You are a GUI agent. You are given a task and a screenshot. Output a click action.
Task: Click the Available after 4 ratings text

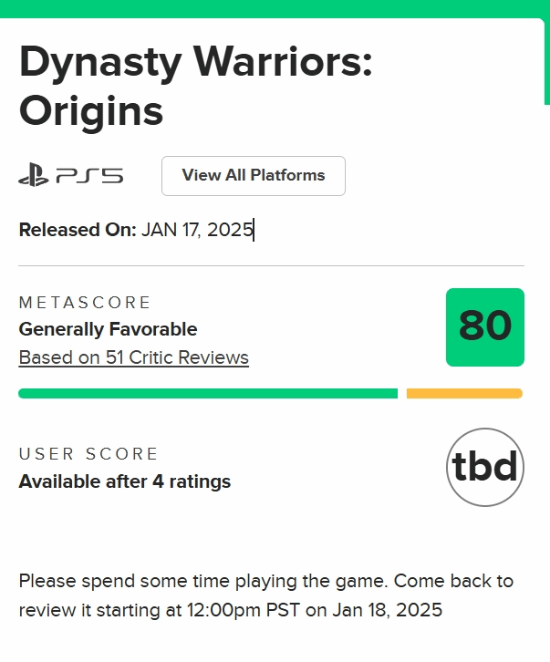pyautogui.click(x=125, y=482)
